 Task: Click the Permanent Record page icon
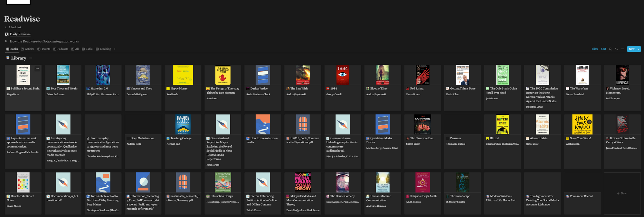tap(567, 196)
